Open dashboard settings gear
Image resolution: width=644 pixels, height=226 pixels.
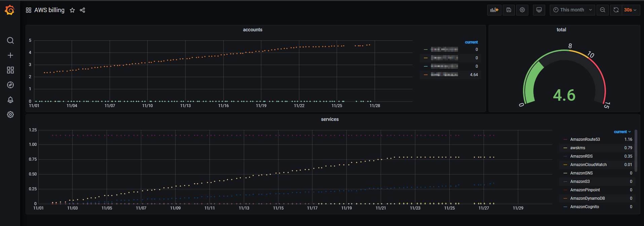click(x=522, y=10)
